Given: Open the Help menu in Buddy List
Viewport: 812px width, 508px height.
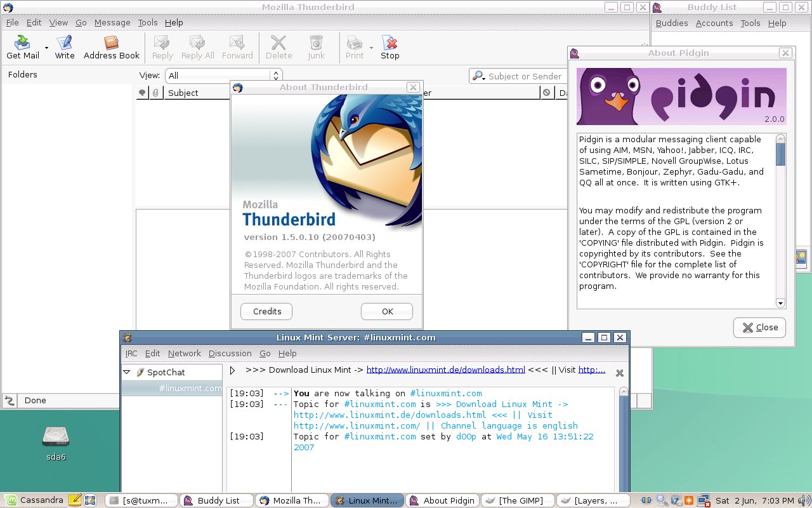Looking at the screenshot, I should point(777,23).
